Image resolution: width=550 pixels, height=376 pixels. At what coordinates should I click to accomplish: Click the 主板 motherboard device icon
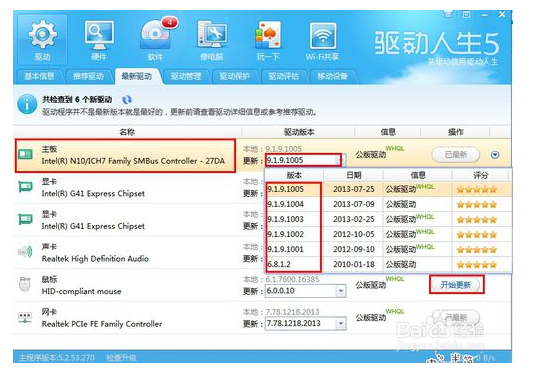25,154
